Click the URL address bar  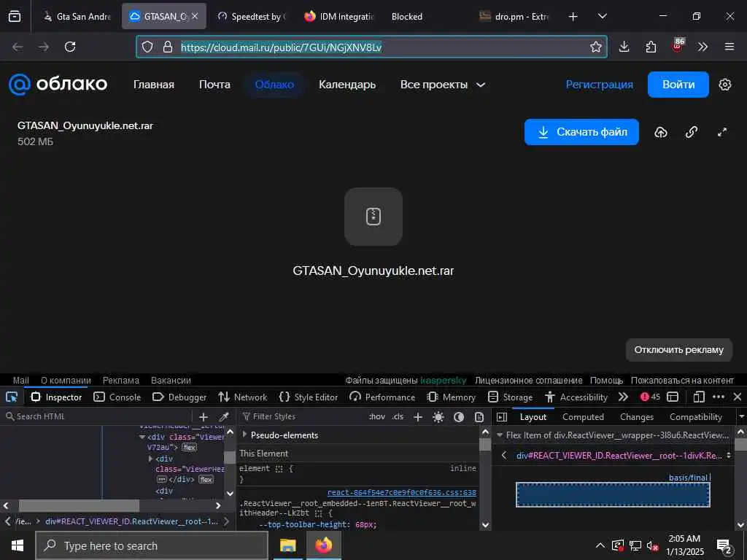pos(371,47)
